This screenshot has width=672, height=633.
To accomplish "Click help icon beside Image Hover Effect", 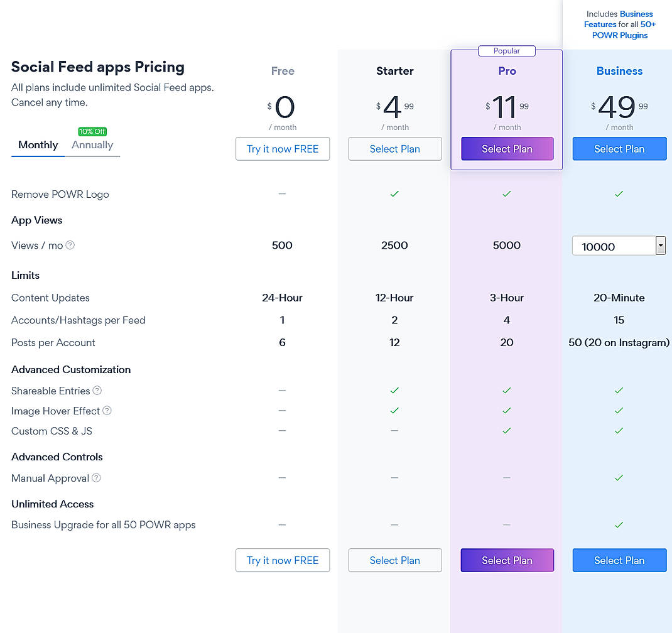I will [107, 411].
